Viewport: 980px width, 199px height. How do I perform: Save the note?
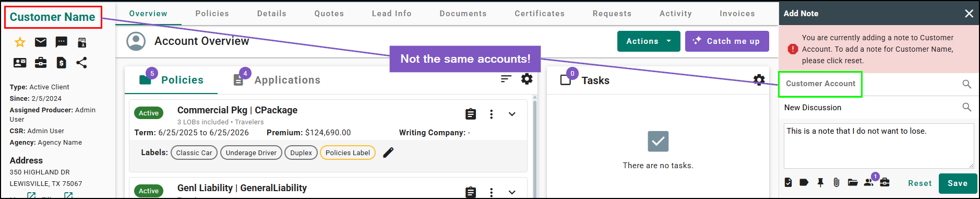click(958, 183)
